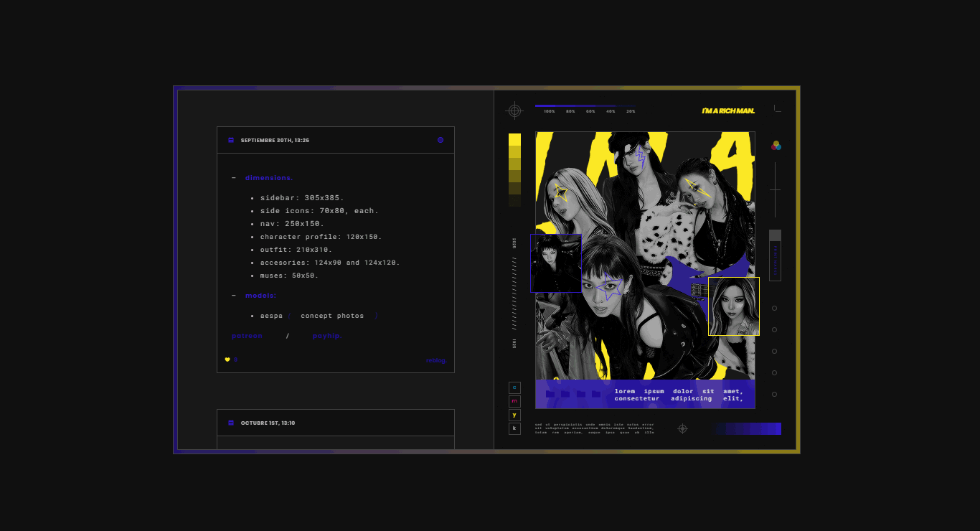Click the round icon in Septiembre 30th post header
Screen dimensions: 980x531
(440, 141)
